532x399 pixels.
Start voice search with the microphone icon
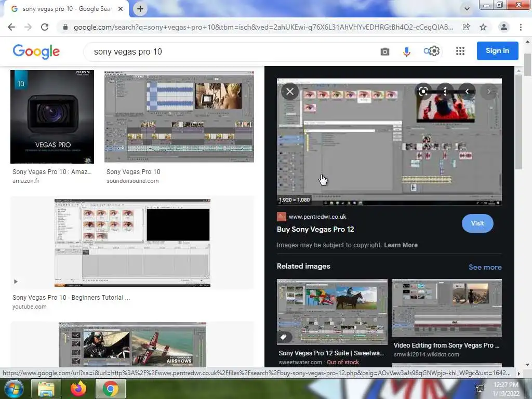click(406, 51)
